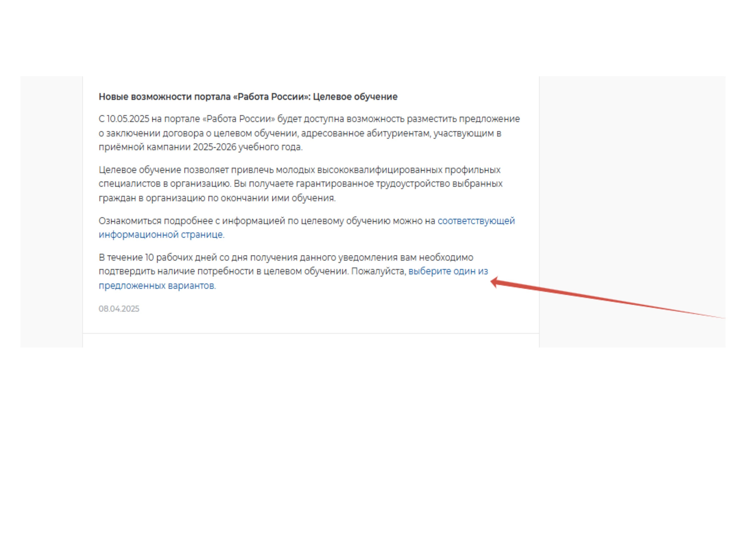Click the «Новые возможности портала» notification heading
The width and height of the screenshot is (756, 534).
165,97
